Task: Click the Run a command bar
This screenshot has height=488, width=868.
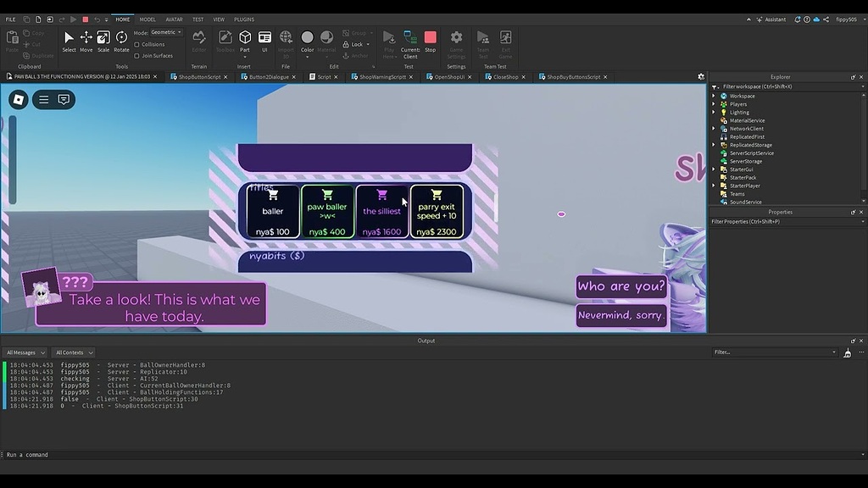Action: click(x=85, y=454)
